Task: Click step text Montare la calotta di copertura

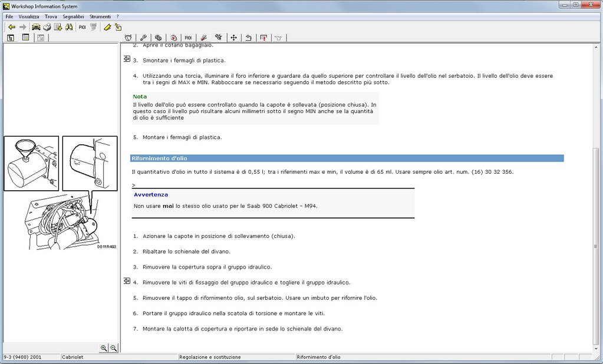Action: coord(243,329)
